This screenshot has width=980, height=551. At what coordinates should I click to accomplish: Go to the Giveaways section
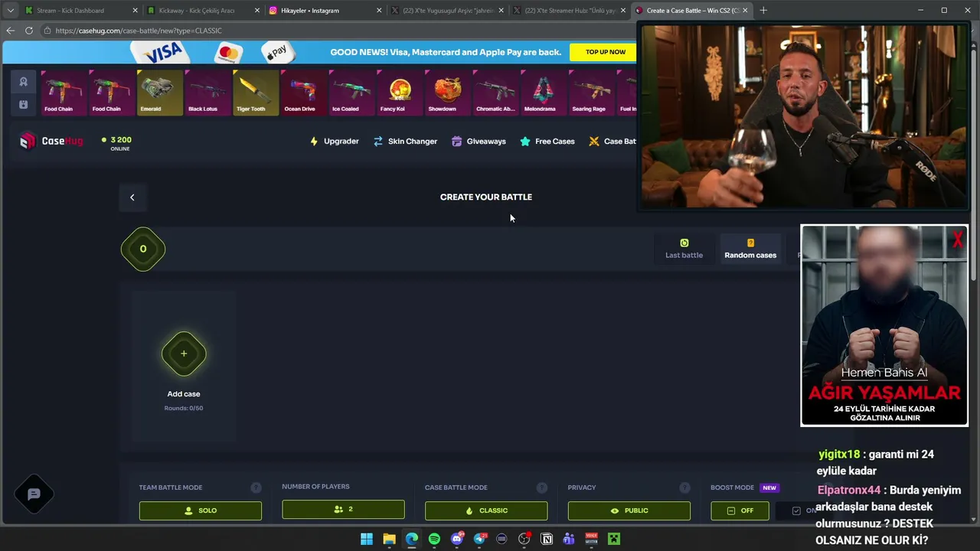[x=479, y=142]
